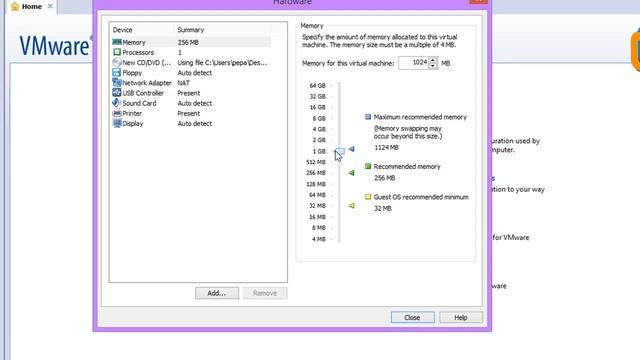This screenshot has width=640, height=360.
Task: Click the NAT network summary value
Action: 184,83
